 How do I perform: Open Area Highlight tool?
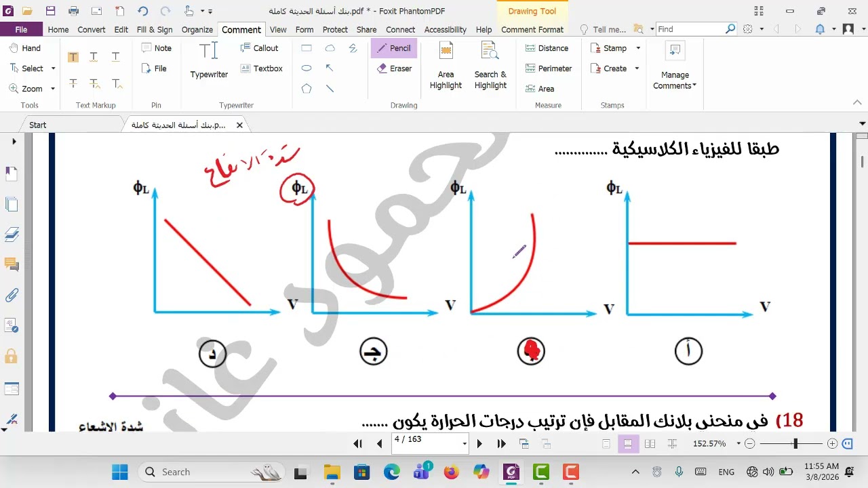coord(446,66)
